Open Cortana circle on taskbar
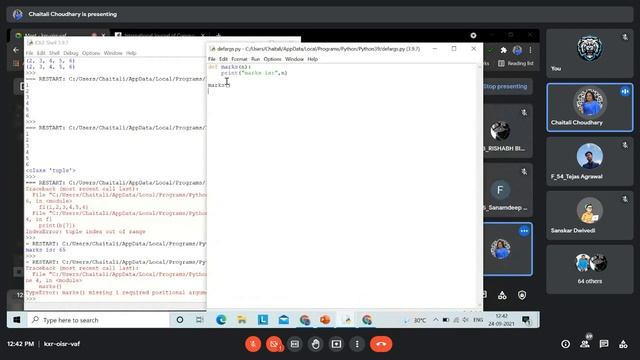Screen dimensions: 640x360 pos(180,320)
